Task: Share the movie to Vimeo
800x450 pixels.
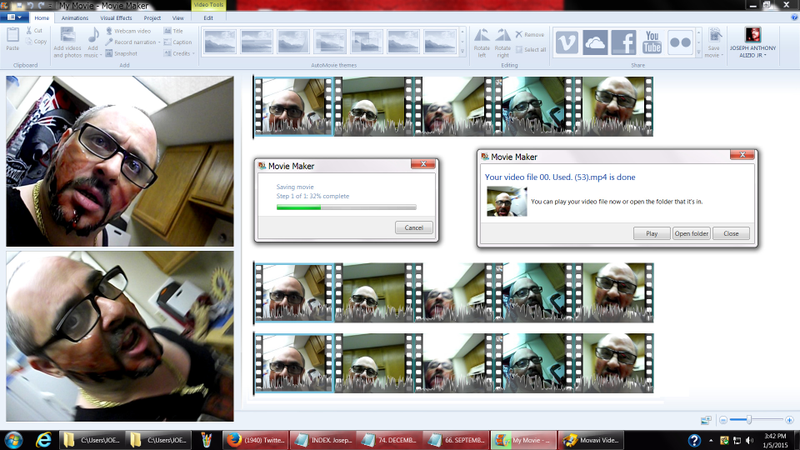Action: [567, 42]
